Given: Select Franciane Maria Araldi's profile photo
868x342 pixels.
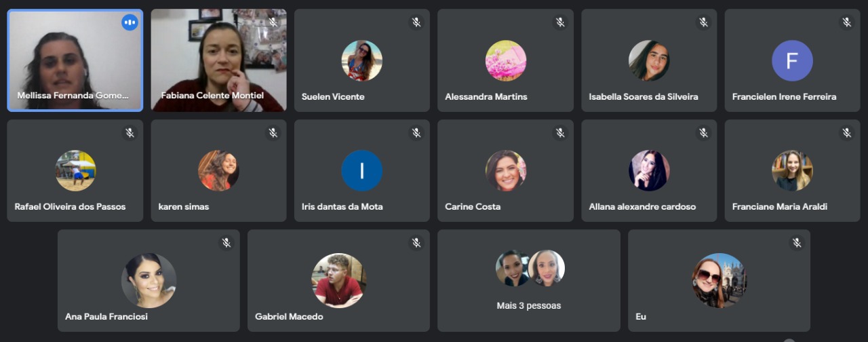Looking at the screenshot, I should coord(792,170).
